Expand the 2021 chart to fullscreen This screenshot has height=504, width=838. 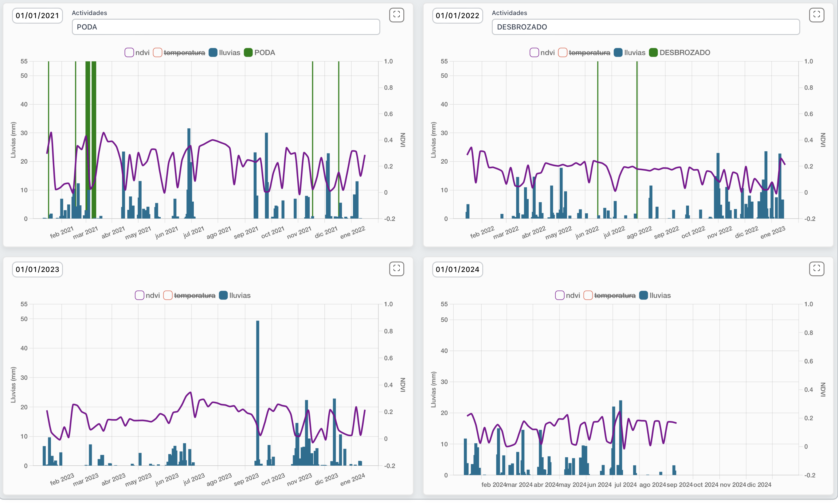coord(396,15)
